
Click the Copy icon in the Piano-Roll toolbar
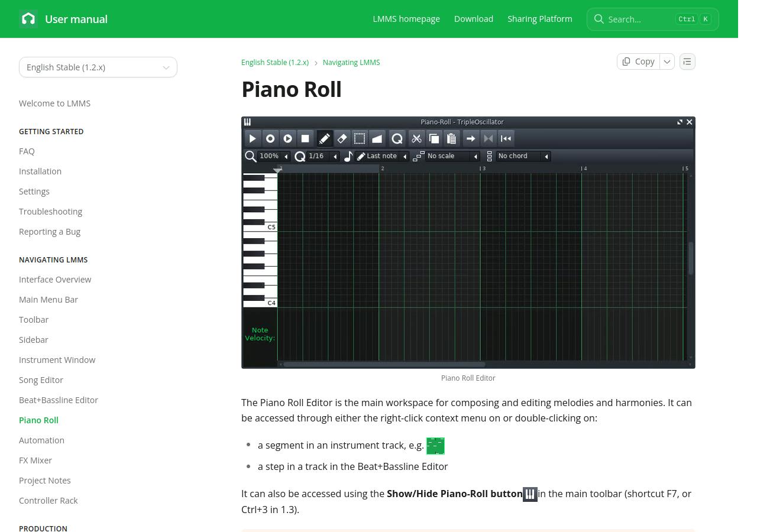[434, 138]
